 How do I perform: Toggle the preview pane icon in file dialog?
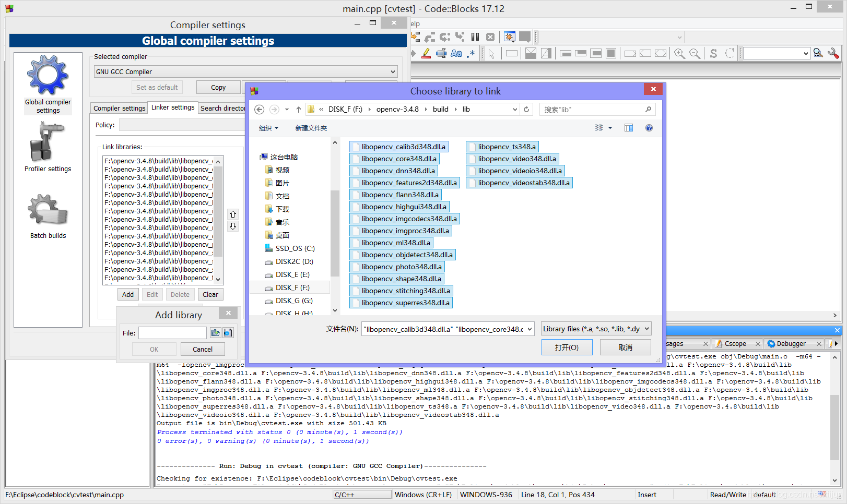[x=629, y=128]
